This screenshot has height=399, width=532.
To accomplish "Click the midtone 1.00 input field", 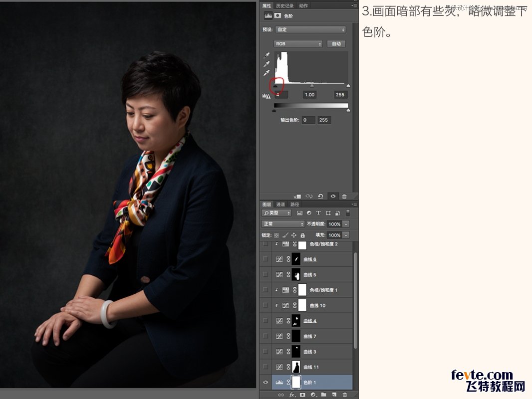I will coord(309,95).
